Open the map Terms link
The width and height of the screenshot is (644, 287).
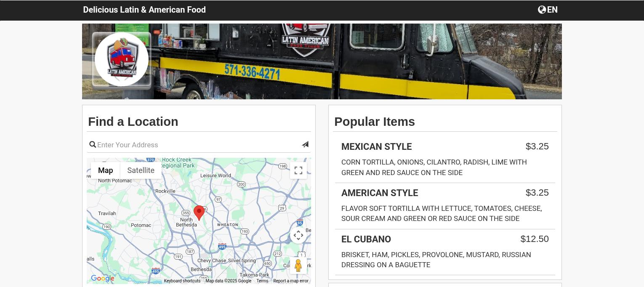point(262,281)
